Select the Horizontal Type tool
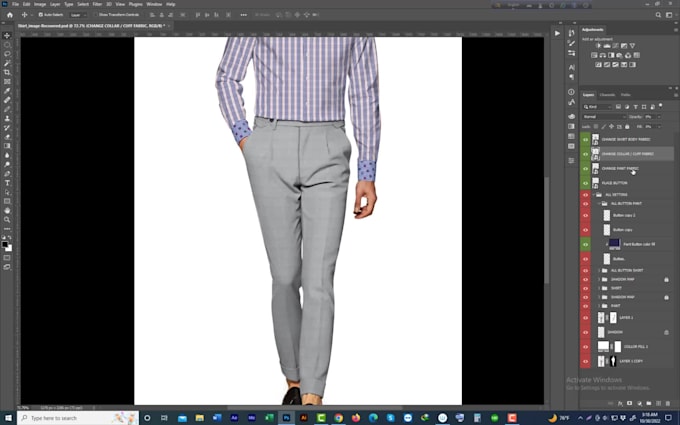 pyautogui.click(x=7, y=183)
